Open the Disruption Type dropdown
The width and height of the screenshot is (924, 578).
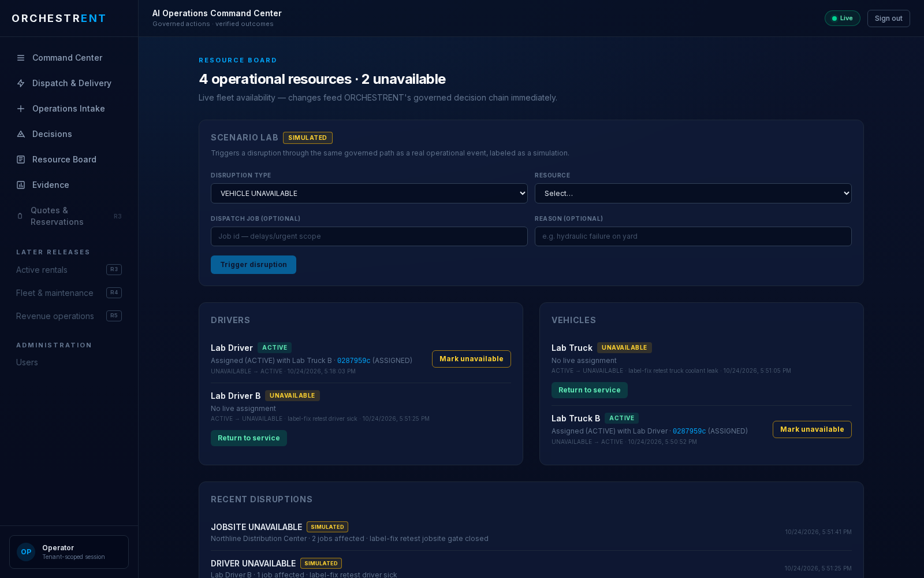pos(369,194)
